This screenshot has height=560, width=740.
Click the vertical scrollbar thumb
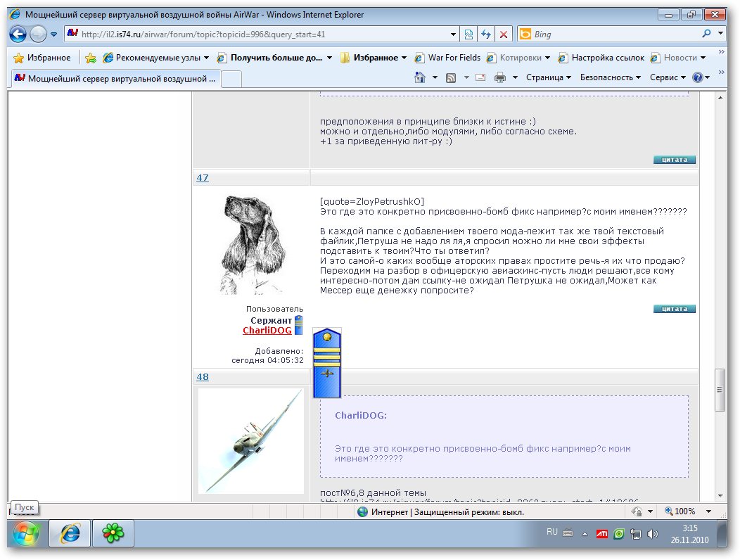coord(720,390)
